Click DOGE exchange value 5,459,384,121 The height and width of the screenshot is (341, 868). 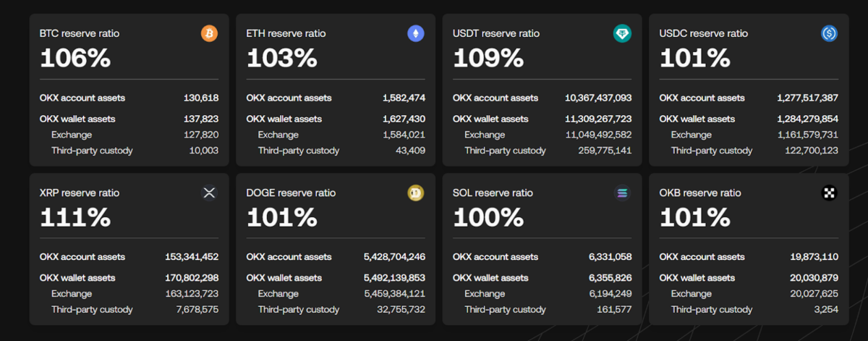click(x=395, y=294)
